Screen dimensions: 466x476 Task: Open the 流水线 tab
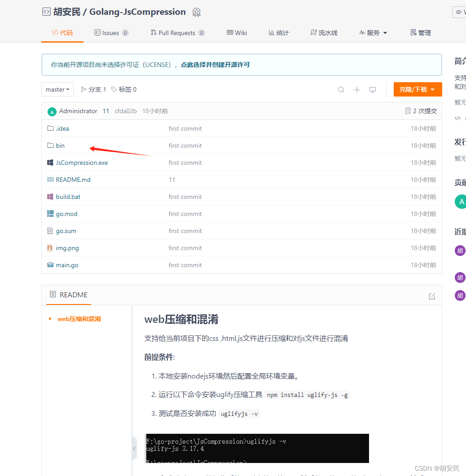324,33
